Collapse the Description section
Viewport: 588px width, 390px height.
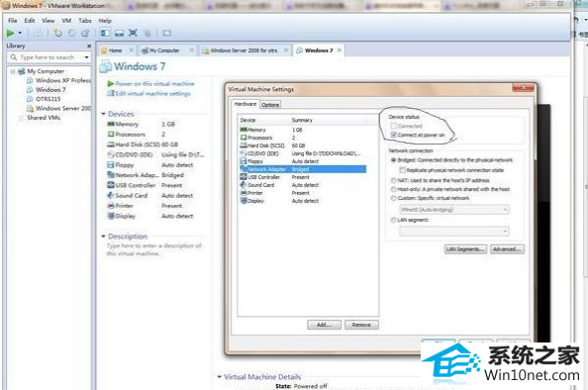tap(104, 237)
